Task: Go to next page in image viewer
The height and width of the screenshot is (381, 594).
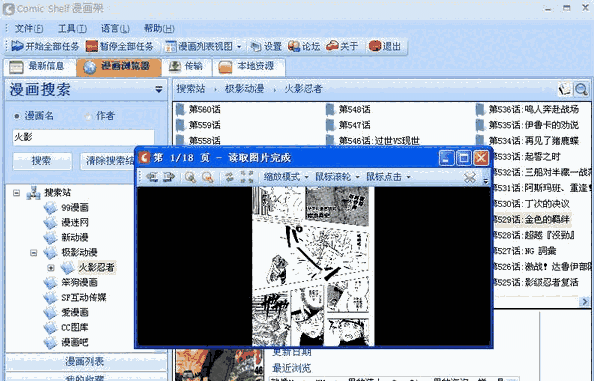Action: [x=169, y=177]
